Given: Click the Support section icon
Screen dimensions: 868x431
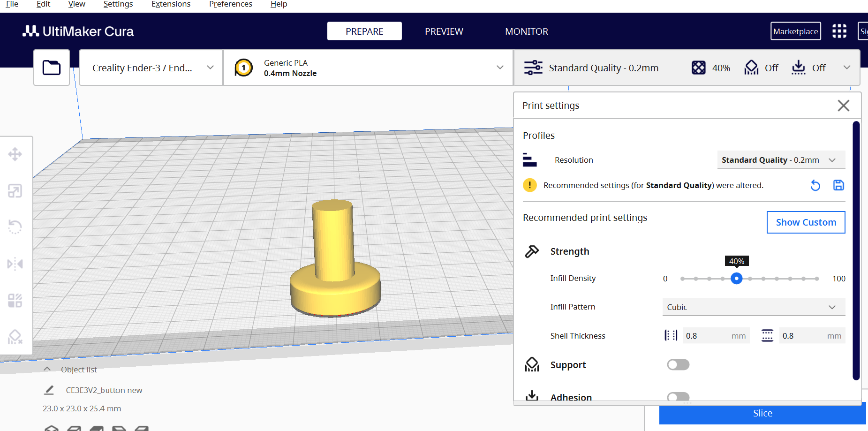Looking at the screenshot, I should [532, 364].
